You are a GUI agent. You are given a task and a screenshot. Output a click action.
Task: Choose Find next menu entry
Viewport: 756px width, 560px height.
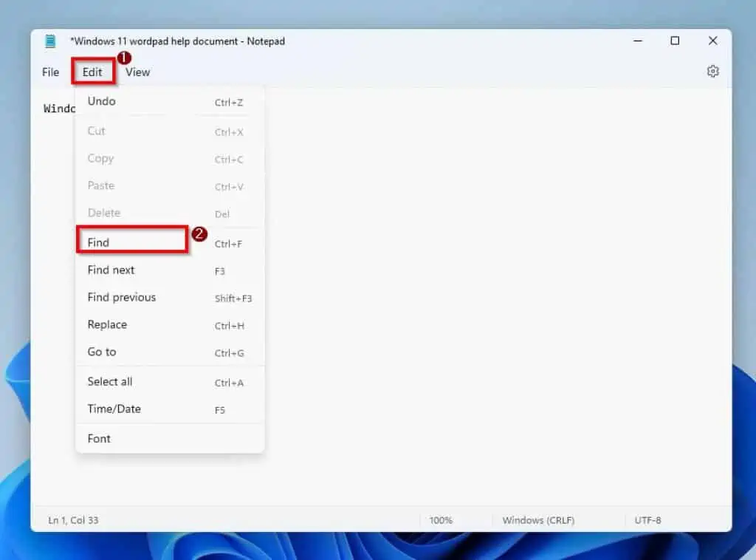click(170, 270)
